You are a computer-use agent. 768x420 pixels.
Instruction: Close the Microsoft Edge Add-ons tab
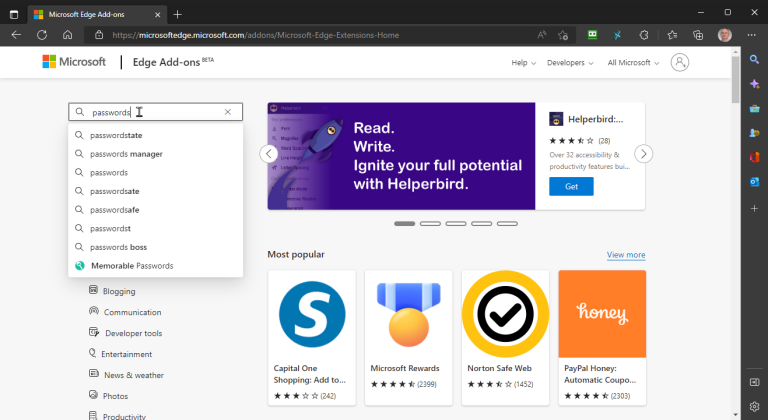coord(157,15)
